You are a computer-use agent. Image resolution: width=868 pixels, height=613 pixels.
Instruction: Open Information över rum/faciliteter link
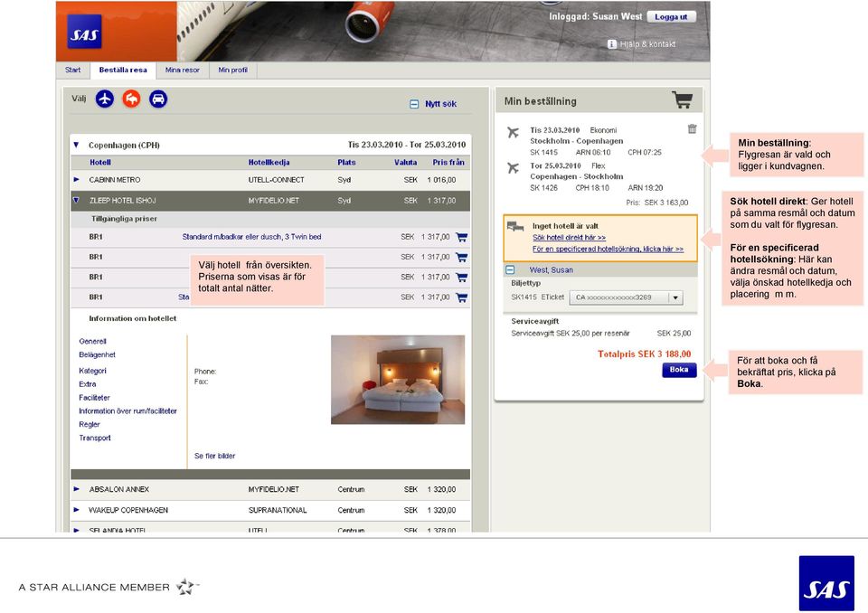[127, 410]
